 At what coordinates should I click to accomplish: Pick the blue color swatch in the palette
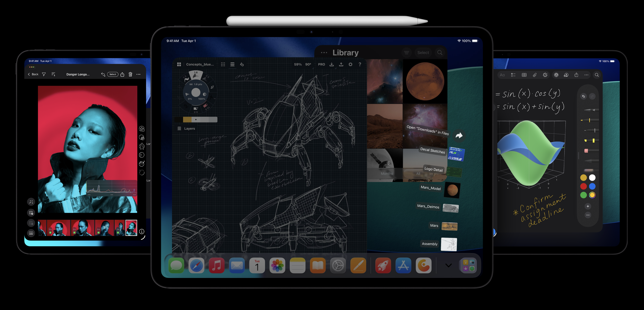(x=592, y=186)
